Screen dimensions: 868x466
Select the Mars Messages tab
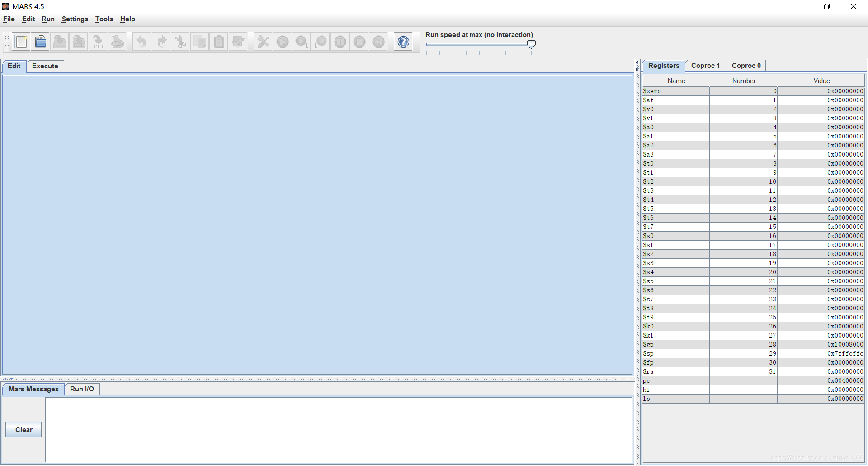[x=33, y=389]
